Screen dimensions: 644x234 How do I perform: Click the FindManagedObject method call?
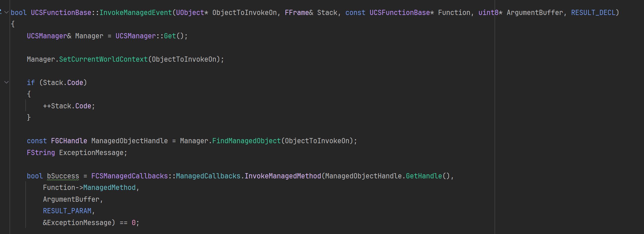click(x=246, y=141)
